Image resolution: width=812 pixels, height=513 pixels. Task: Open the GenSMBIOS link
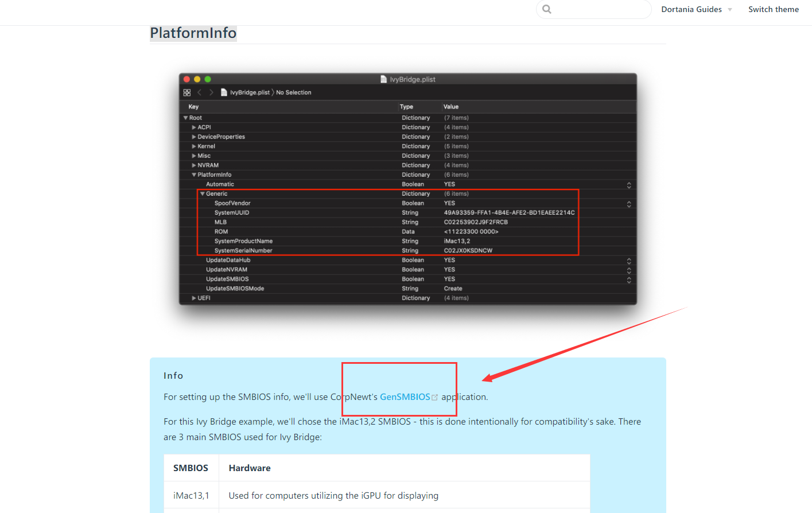(405, 397)
